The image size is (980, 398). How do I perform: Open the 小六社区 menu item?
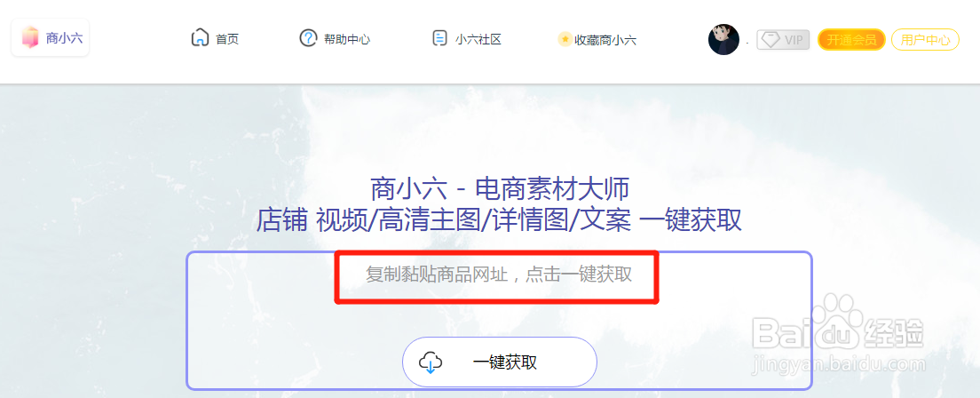tap(478, 39)
